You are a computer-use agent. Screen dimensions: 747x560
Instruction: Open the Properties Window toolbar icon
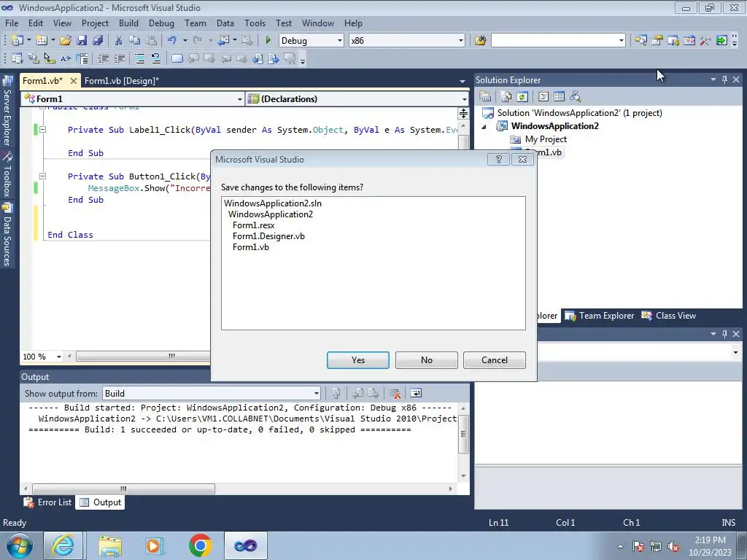[x=657, y=41]
